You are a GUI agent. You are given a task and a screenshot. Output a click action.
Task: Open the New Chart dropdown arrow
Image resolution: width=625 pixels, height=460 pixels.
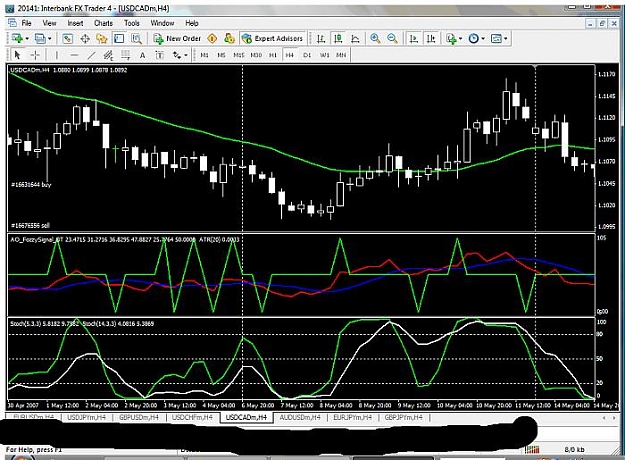[27, 39]
